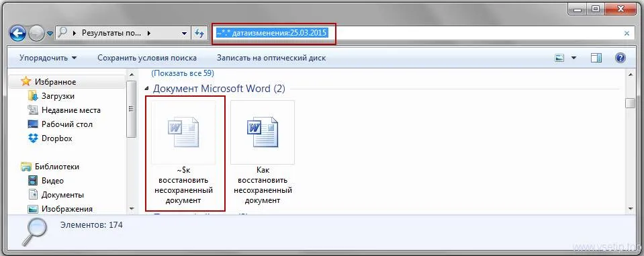
Task: Click the navigation pane scroll down arrow
Action: pos(132,209)
